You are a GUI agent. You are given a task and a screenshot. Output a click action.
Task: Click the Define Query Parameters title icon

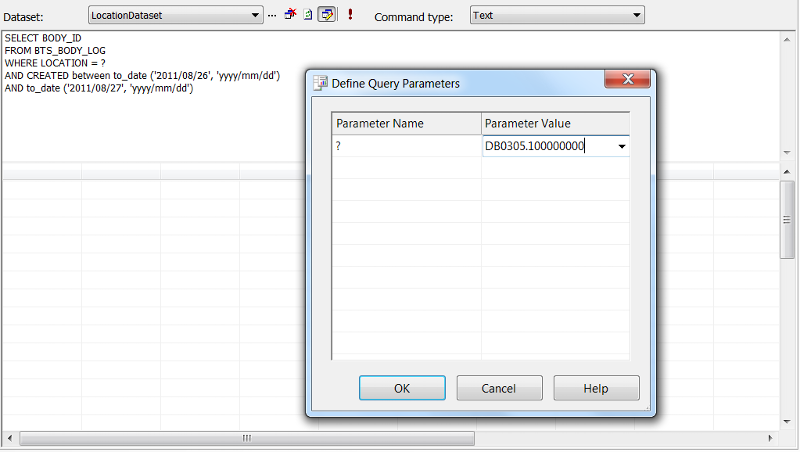[x=320, y=83]
